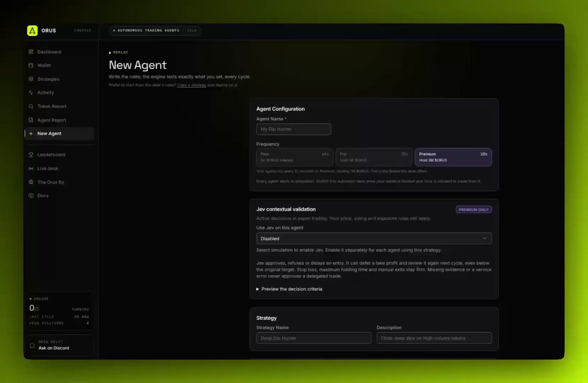Click the OPEN POSITIONS label
Viewport: 588px width, 383px height.
pyautogui.click(x=47, y=323)
